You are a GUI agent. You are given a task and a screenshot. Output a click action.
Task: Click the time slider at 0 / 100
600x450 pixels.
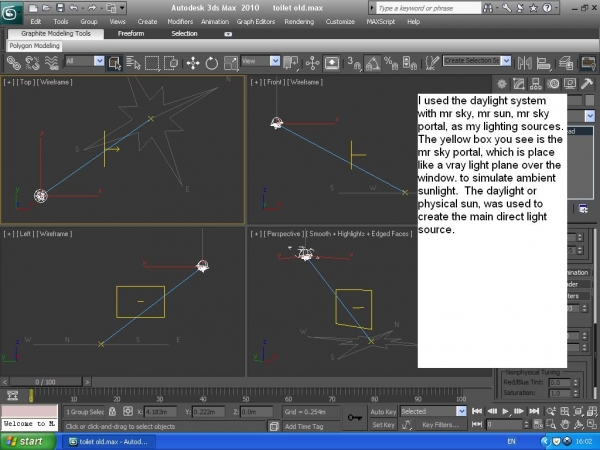[46, 382]
